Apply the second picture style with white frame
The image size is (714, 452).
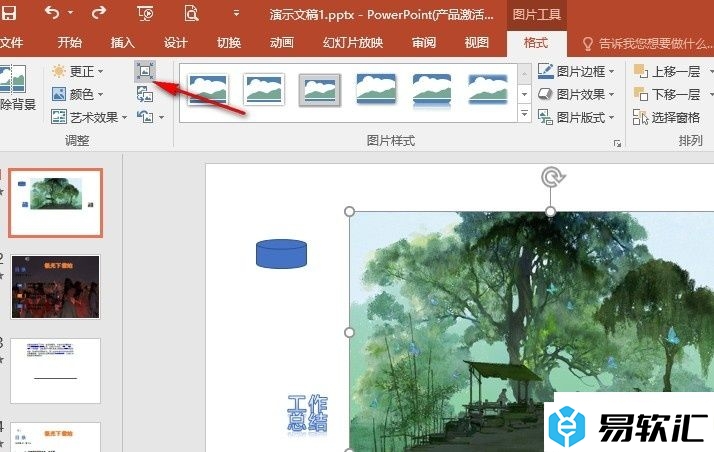(x=264, y=90)
